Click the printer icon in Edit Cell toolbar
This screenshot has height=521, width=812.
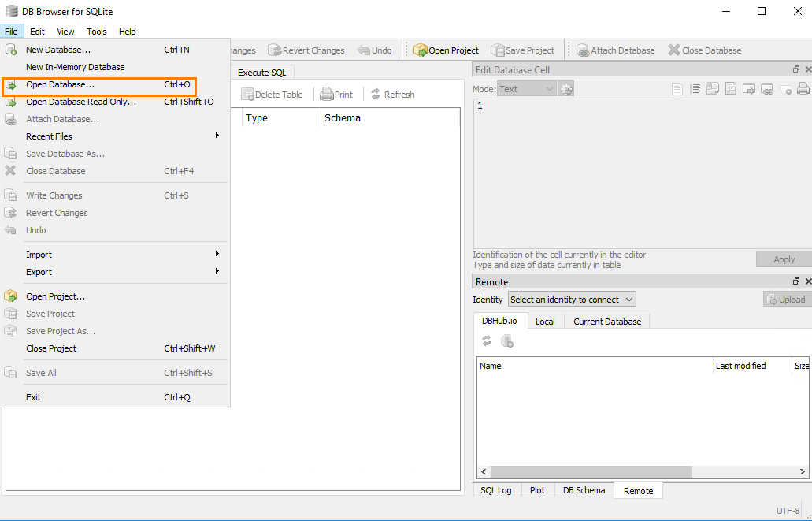tap(803, 89)
